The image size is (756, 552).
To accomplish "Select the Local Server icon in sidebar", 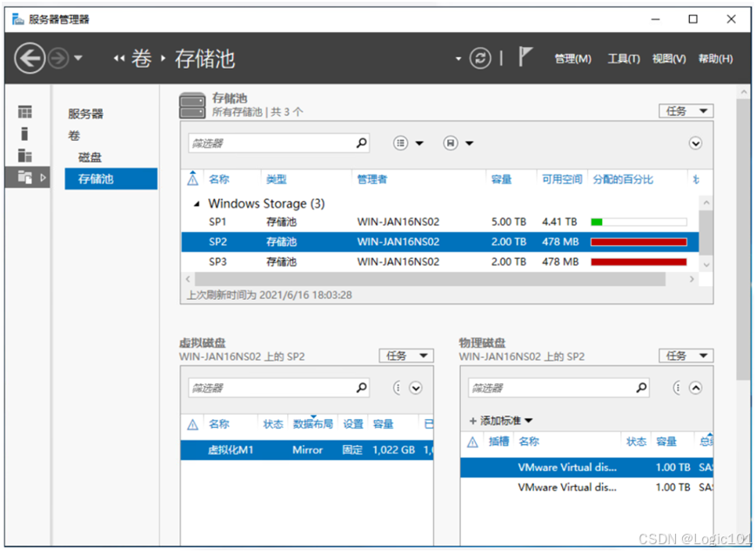I will pyautogui.click(x=24, y=133).
